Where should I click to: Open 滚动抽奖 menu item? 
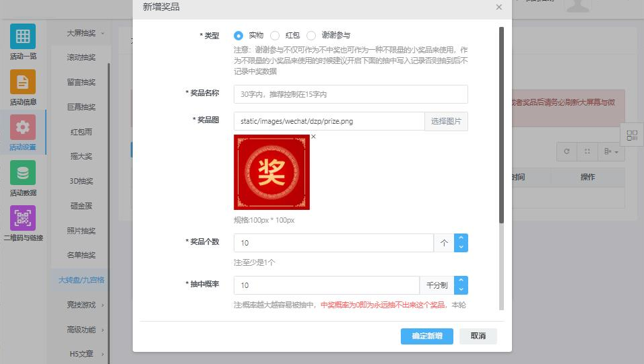[x=81, y=57]
